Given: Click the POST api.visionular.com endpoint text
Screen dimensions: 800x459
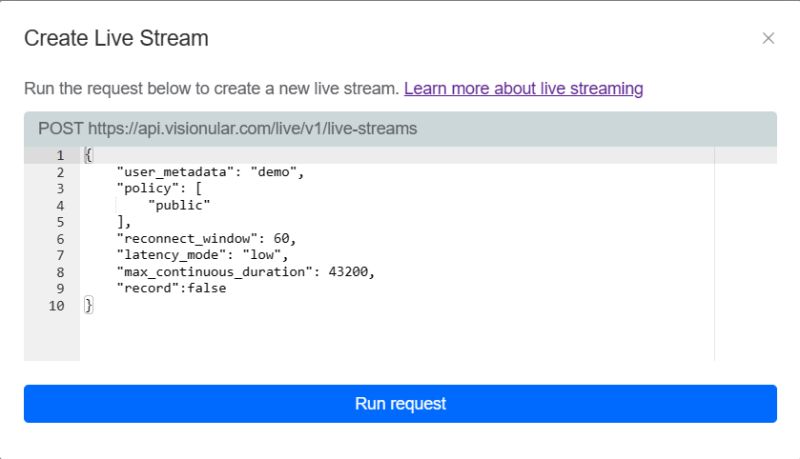Looking at the screenshot, I should [228, 129].
